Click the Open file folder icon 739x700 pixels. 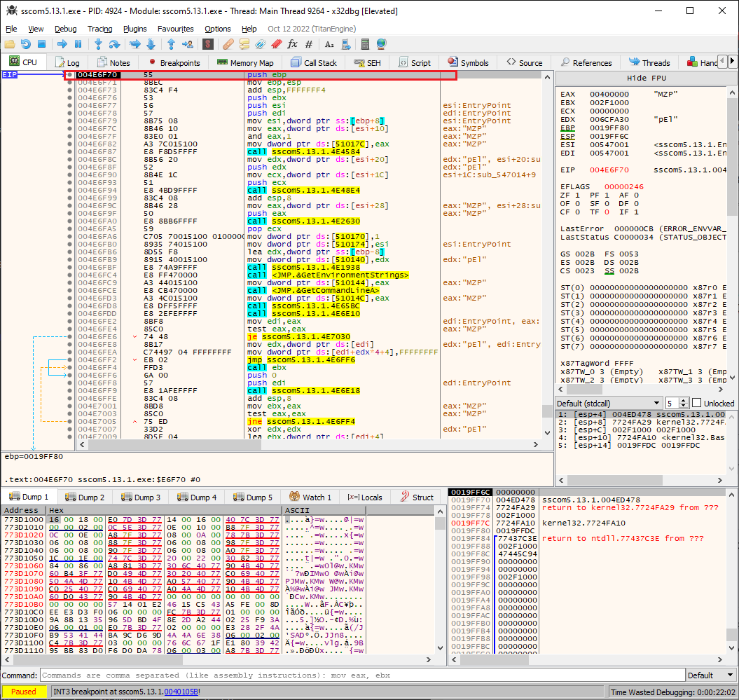point(11,44)
